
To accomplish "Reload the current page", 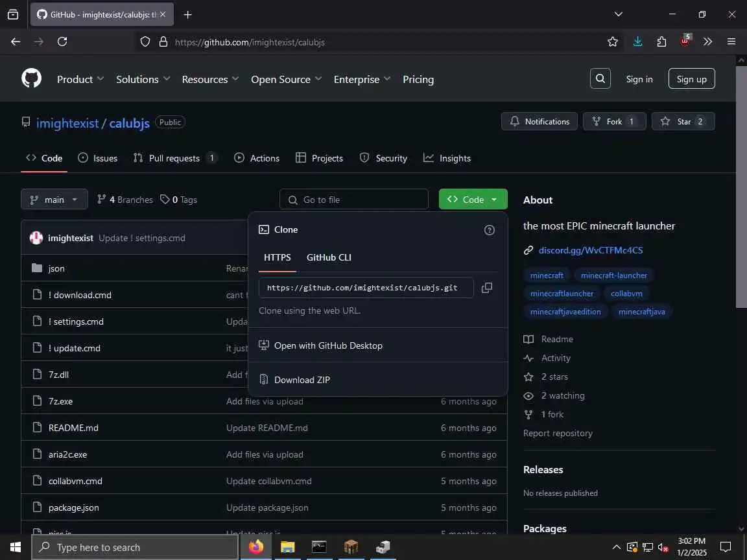I will point(62,42).
